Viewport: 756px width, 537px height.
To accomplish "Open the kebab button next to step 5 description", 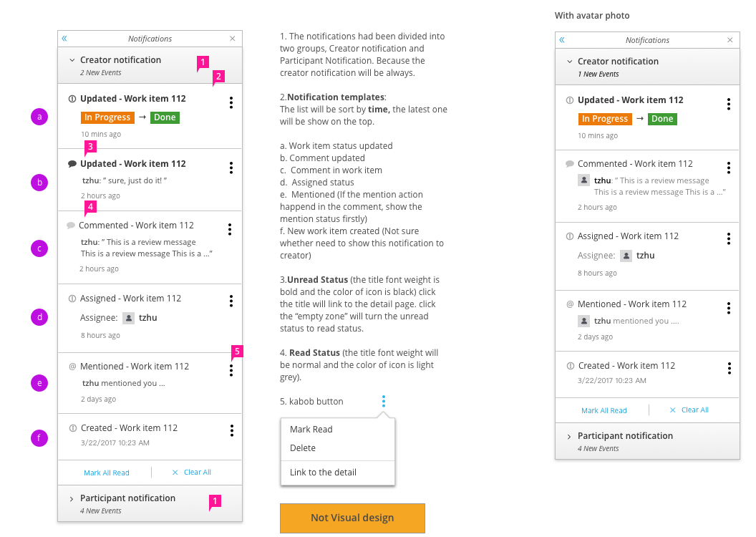I will [384, 401].
